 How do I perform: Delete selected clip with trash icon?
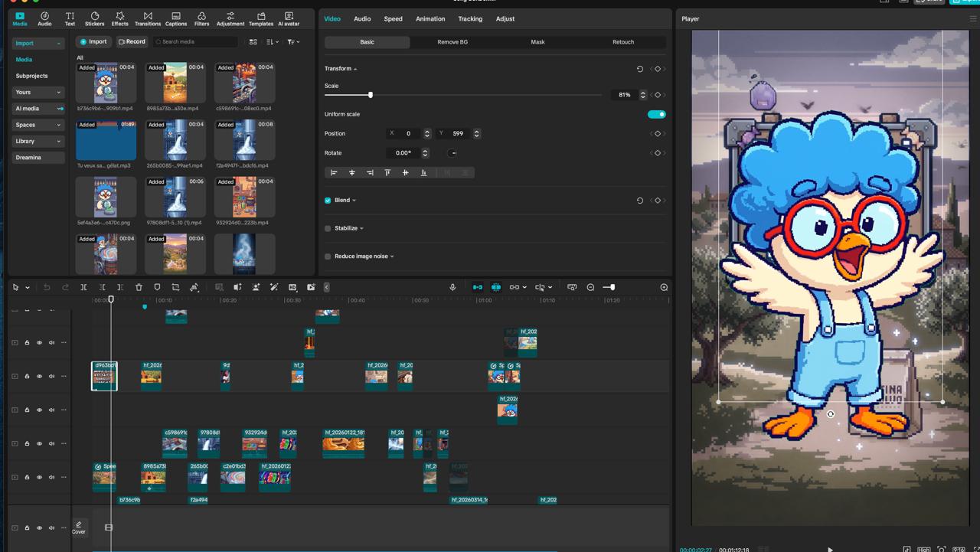tap(139, 287)
